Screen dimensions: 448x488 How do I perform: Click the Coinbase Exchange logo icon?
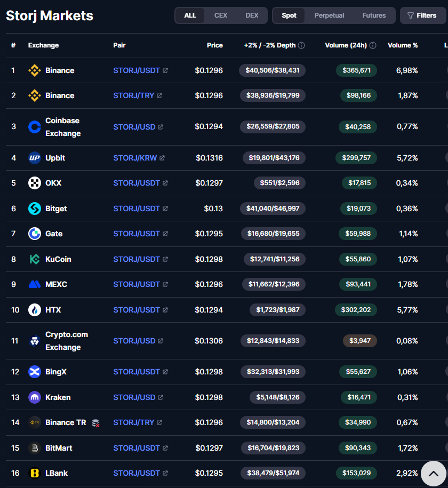(x=35, y=127)
